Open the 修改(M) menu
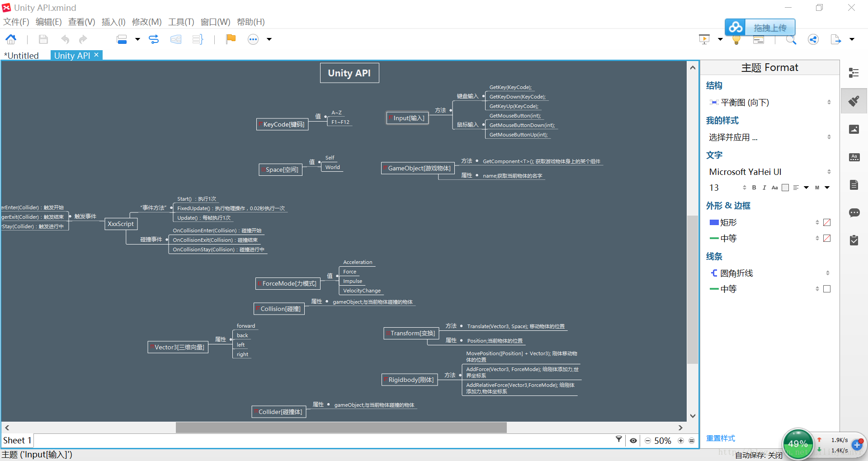 point(146,22)
